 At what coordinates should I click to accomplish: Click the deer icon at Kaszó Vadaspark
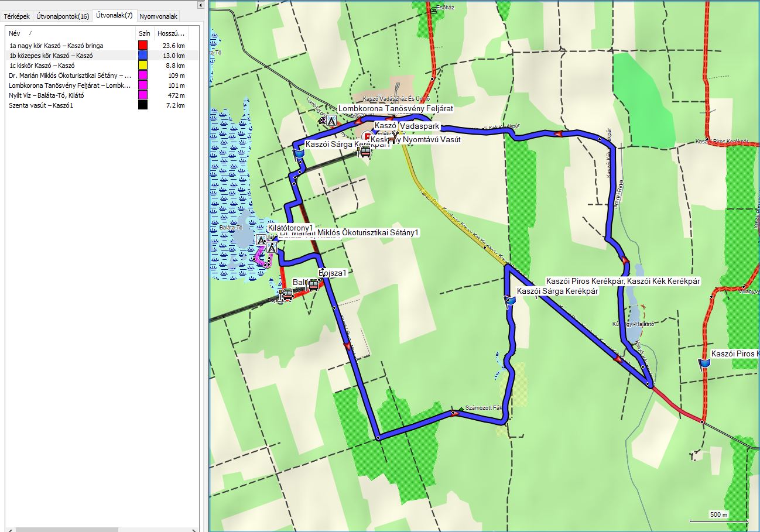point(393,137)
